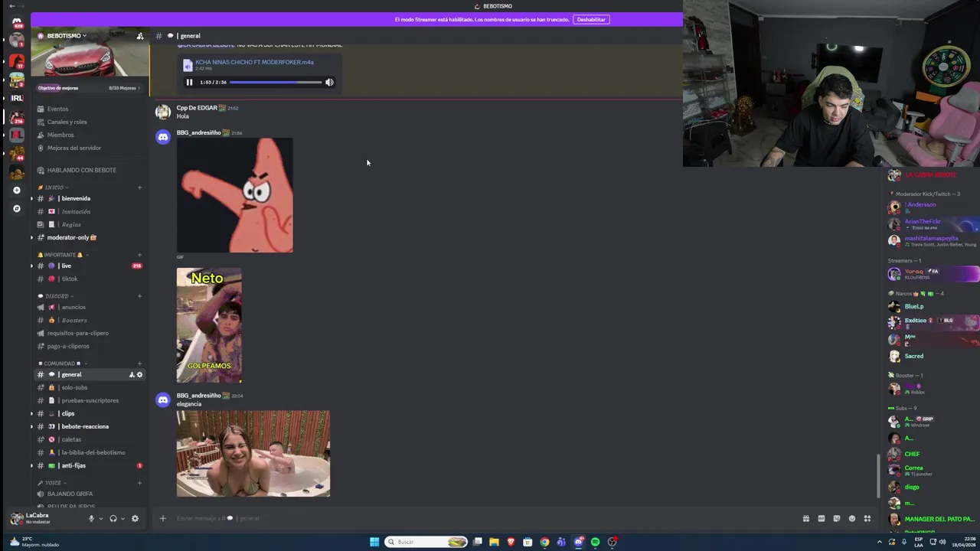Screen dimensions: 980x551
Task: Open the IRL server icon
Action: pos(17,98)
